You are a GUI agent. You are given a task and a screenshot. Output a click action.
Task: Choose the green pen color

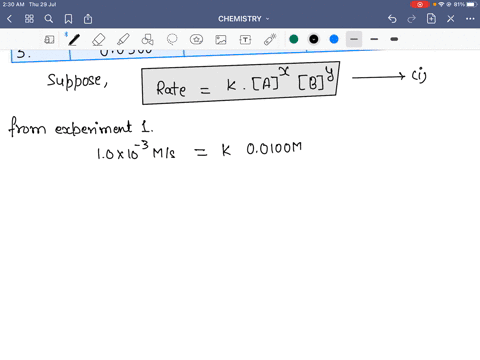pyautogui.click(x=294, y=39)
